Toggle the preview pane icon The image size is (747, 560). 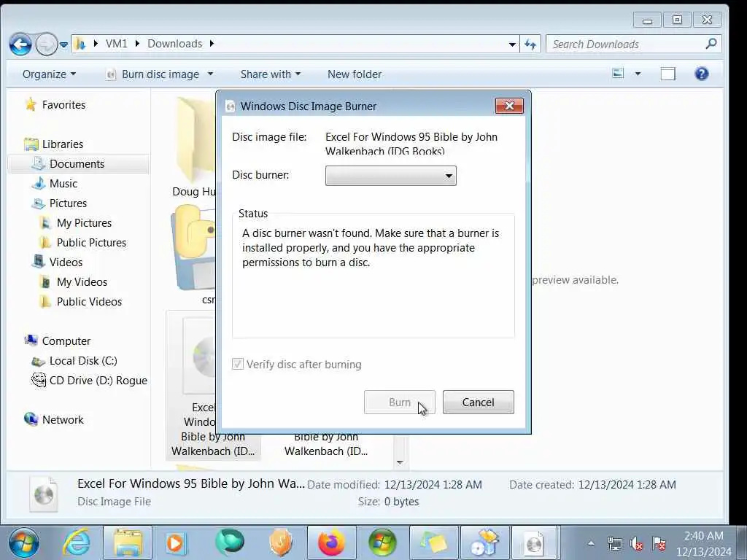click(x=667, y=74)
